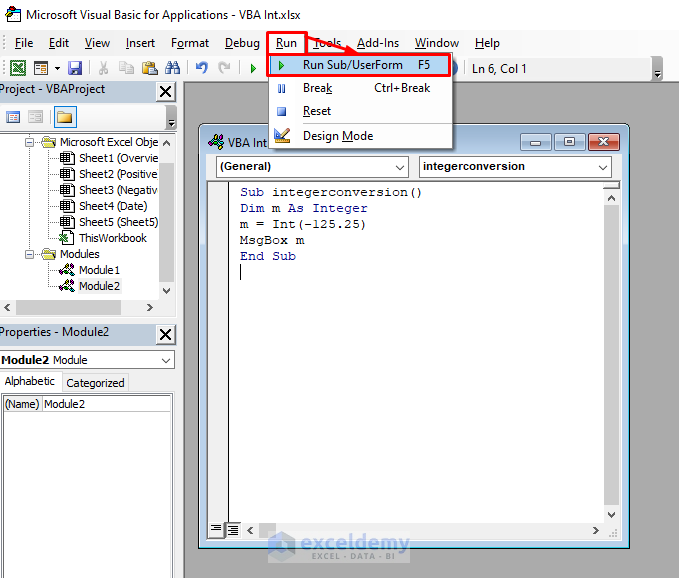Open the File menu
Image resolution: width=679 pixels, height=578 pixels.
24,43
